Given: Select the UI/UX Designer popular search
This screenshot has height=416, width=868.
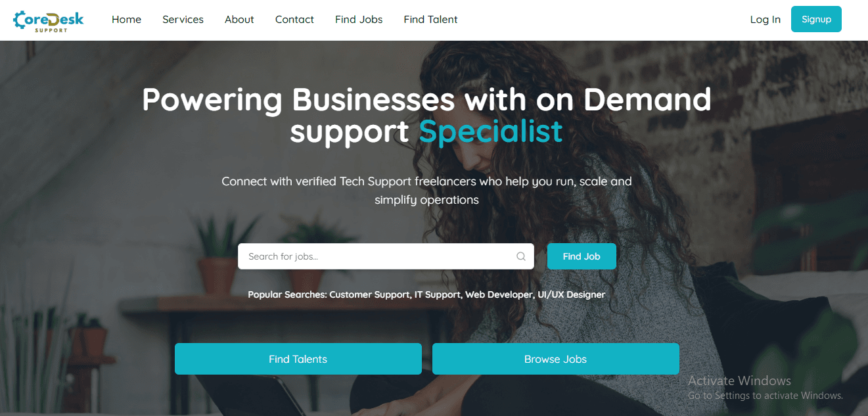Looking at the screenshot, I should point(571,294).
